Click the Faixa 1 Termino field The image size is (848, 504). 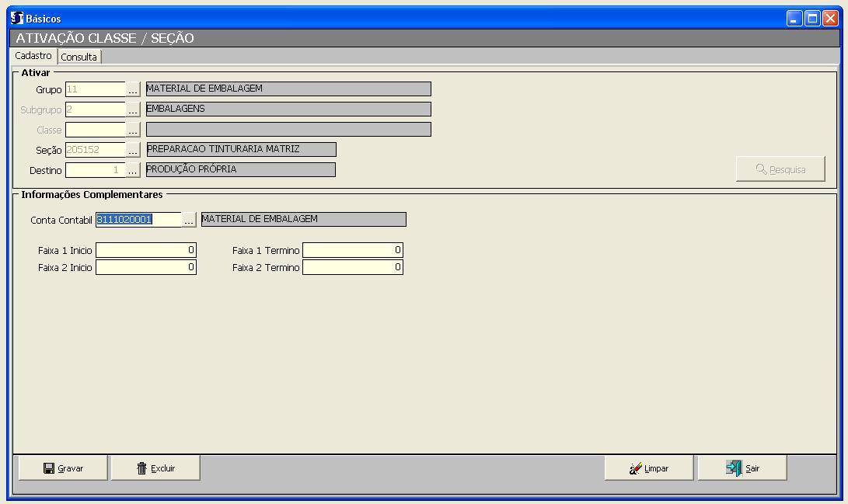[352, 250]
